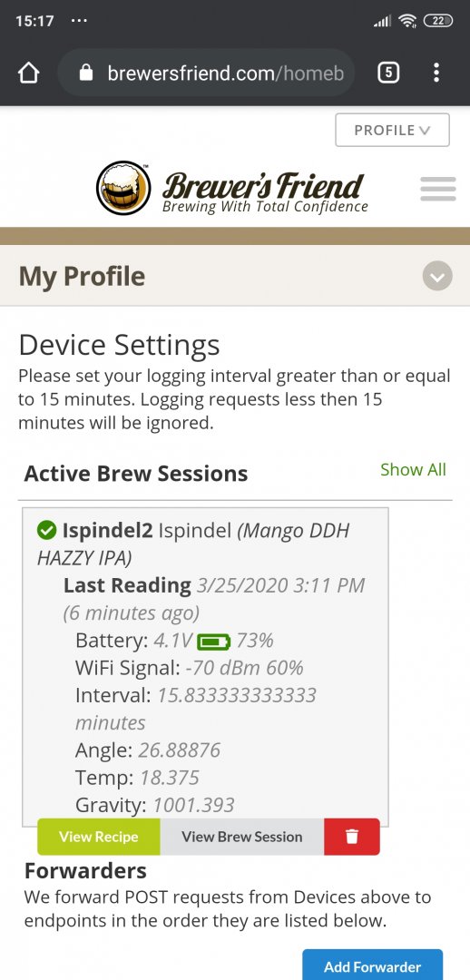Tap the padlock site security icon

(86, 73)
